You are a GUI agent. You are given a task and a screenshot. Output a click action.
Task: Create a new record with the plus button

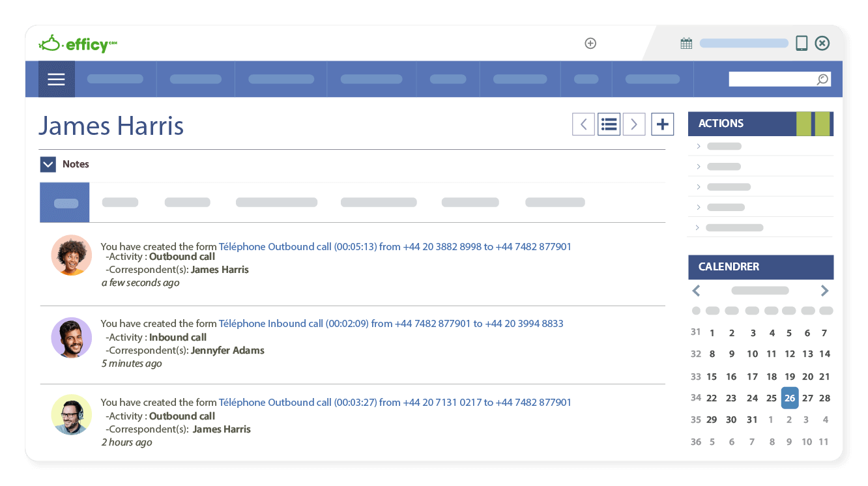point(662,124)
